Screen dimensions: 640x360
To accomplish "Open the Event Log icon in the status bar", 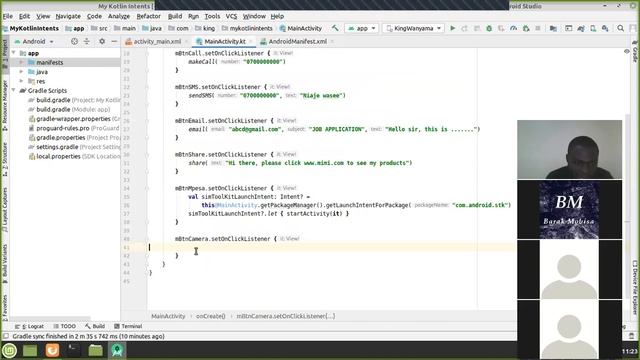I will 632,336.
